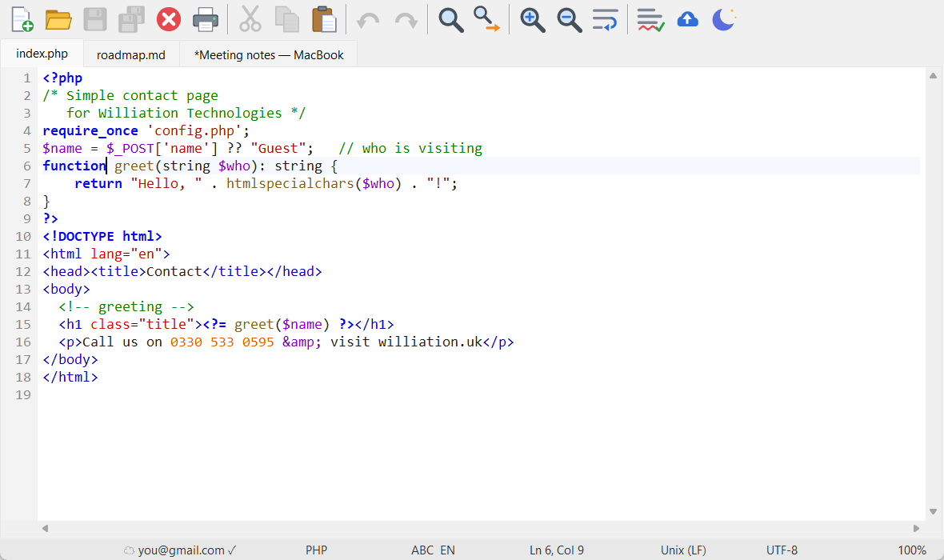Click the vertical scrollbar up arrow

click(x=933, y=76)
